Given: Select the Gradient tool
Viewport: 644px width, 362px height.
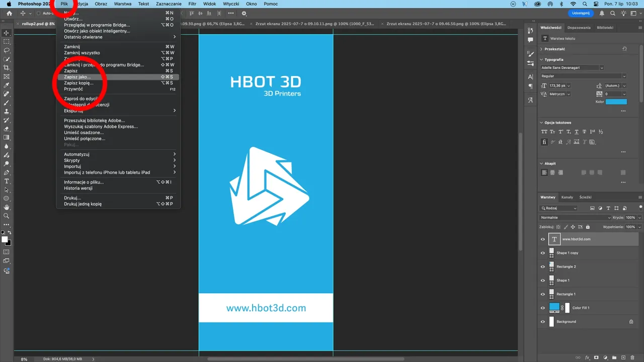Looking at the screenshot, I should coord(7,137).
